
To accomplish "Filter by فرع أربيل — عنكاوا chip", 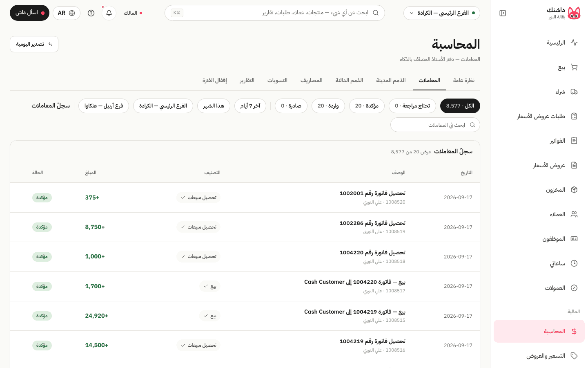I will click(104, 106).
